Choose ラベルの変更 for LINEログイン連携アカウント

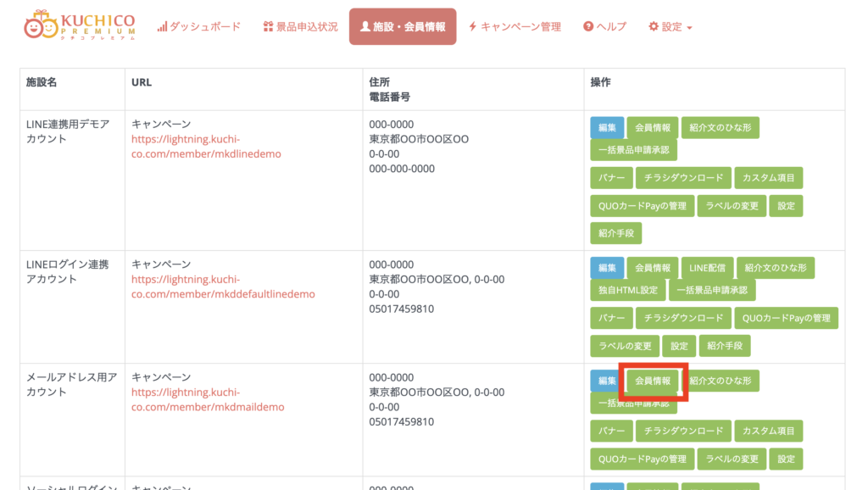coord(625,346)
